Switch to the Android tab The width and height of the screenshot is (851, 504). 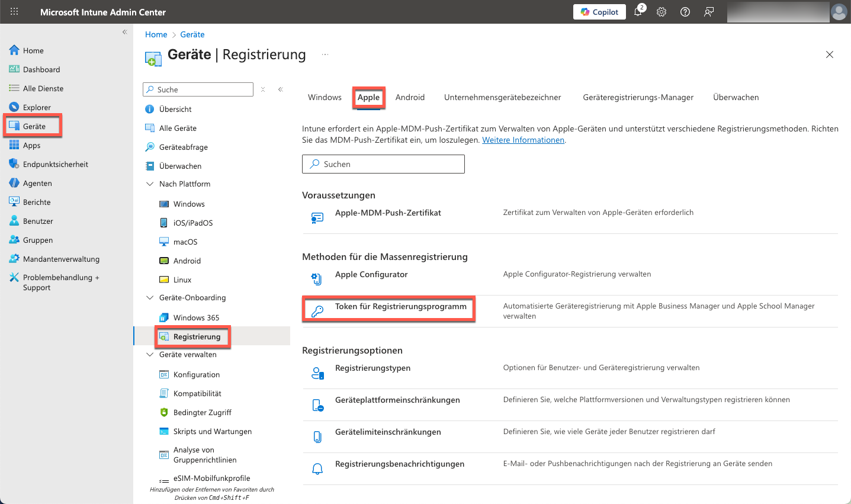pyautogui.click(x=410, y=97)
